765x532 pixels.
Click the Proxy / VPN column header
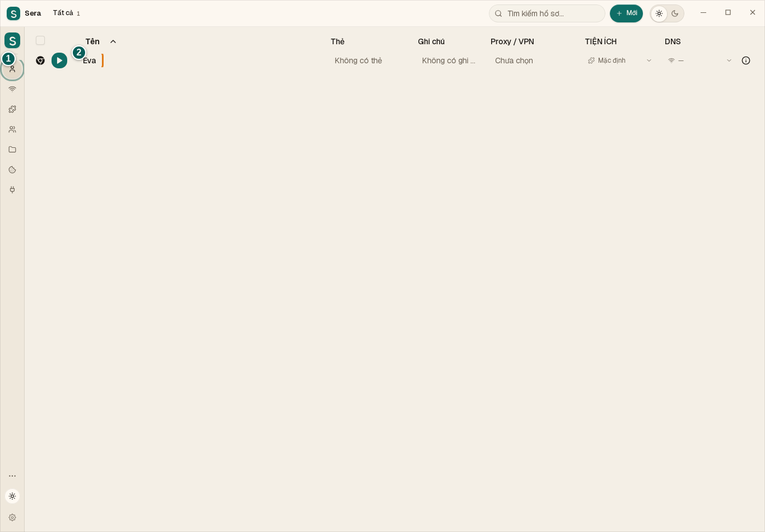512,41
